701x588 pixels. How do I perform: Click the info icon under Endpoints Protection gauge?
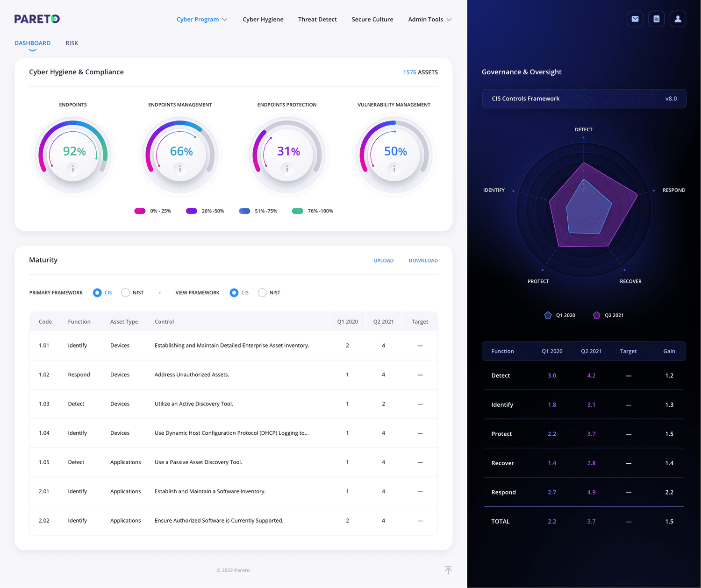click(x=287, y=169)
